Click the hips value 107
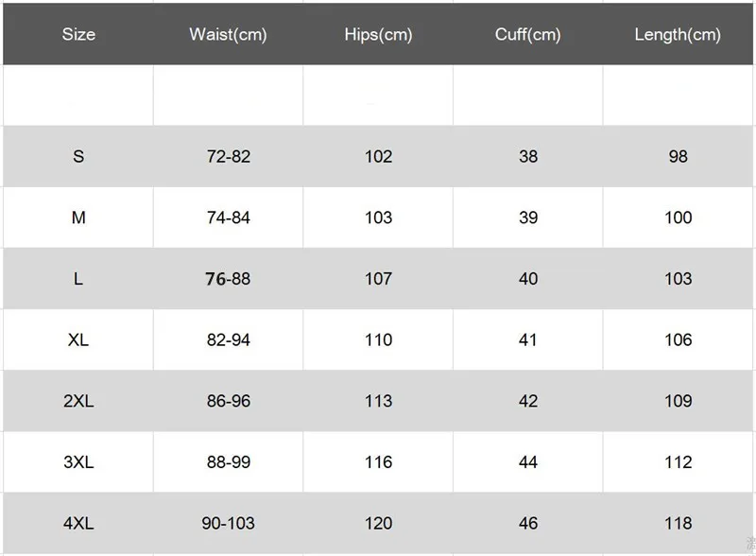This screenshot has height=556, width=756. point(378,279)
